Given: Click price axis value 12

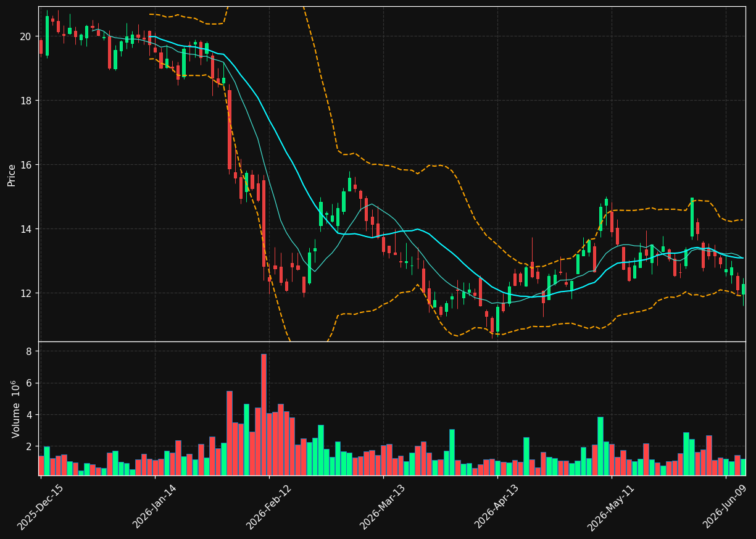Looking at the screenshot, I should pyautogui.click(x=25, y=293).
